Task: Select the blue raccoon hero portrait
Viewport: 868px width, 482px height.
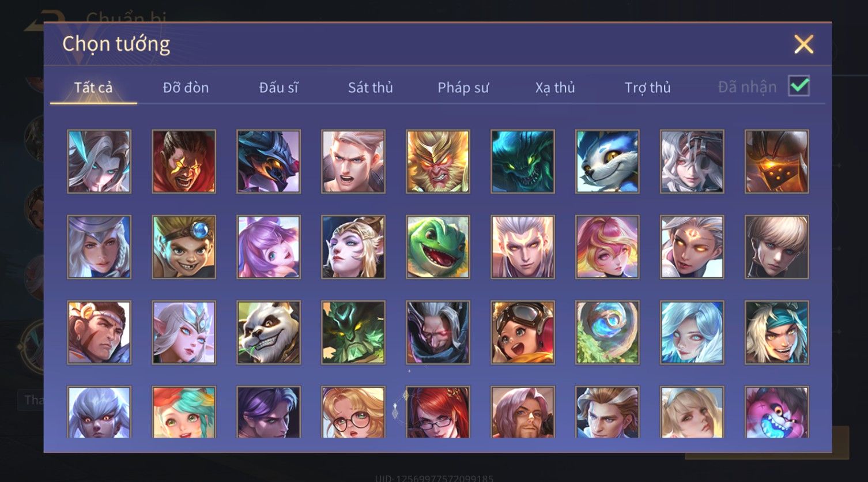Action: coord(607,161)
